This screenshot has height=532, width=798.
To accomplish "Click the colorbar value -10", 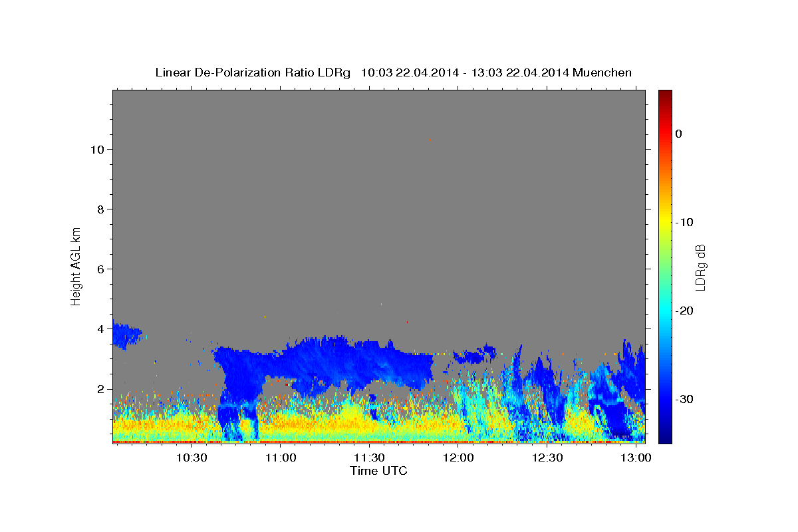I will click(x=684, y=222).
